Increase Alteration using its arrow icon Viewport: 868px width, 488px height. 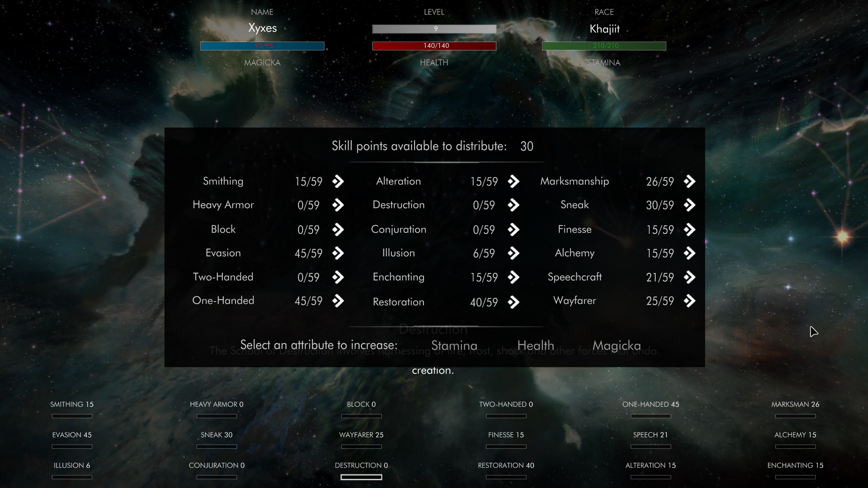coord(514,181)
